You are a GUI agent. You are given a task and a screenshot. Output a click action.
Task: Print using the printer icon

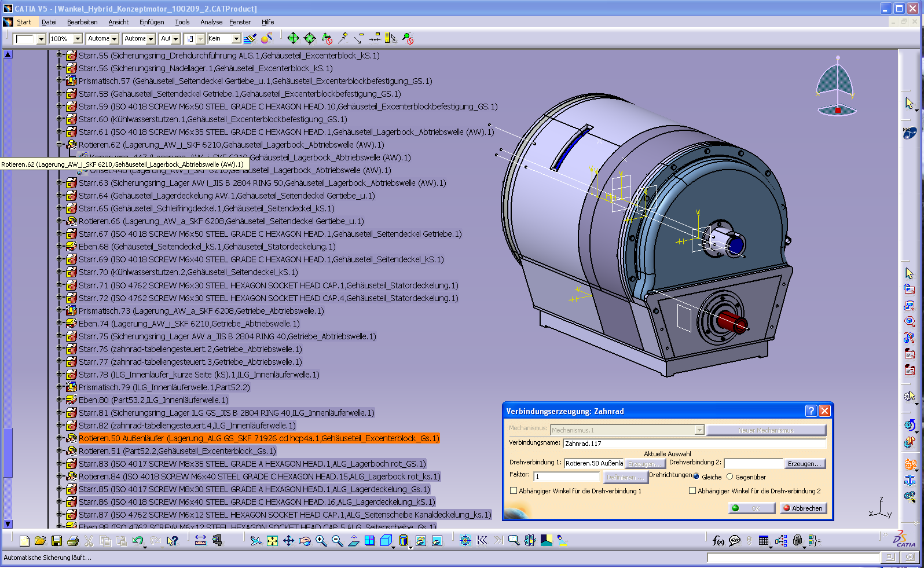click(73, 541)
